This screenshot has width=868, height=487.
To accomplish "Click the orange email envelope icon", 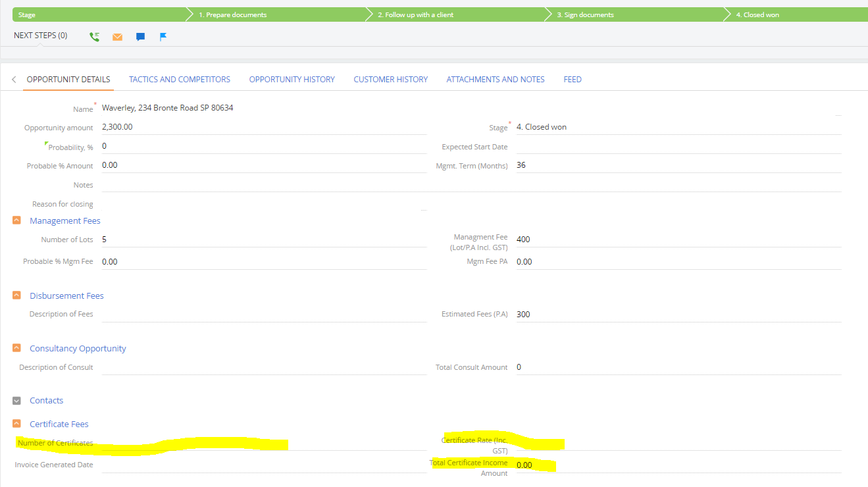I will 117,37.
